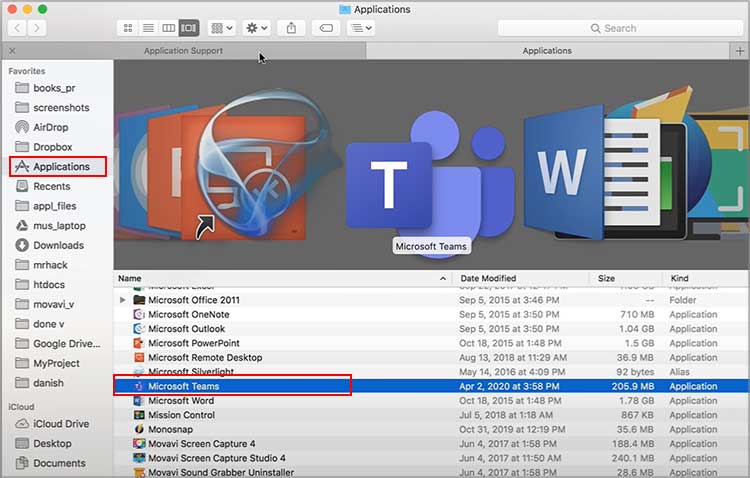The height and width of the screenshot is (478, 750).
Task: Go forward with the Finder forward arrow
Action: coord(37,28)
